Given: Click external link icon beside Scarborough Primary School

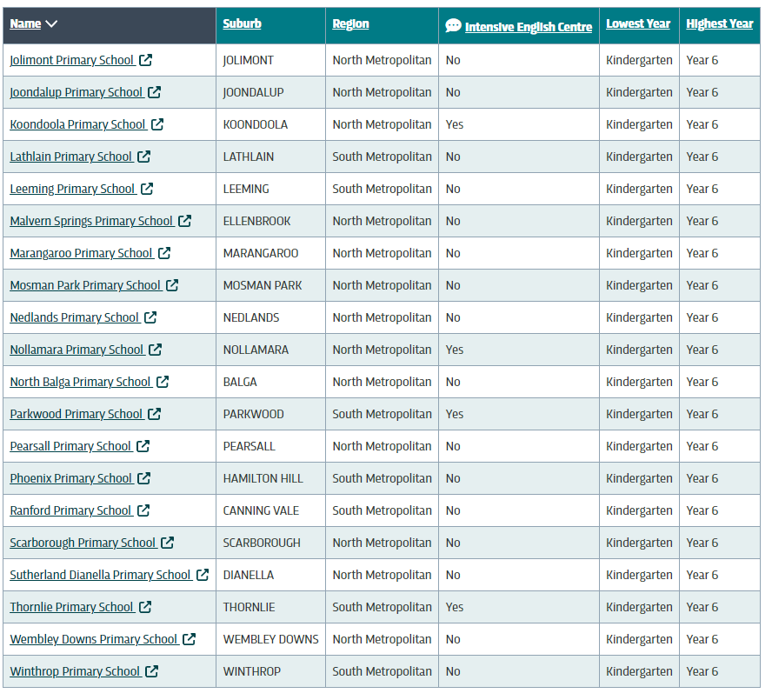Looking at the screenshot, I should [x=168, y=543].
